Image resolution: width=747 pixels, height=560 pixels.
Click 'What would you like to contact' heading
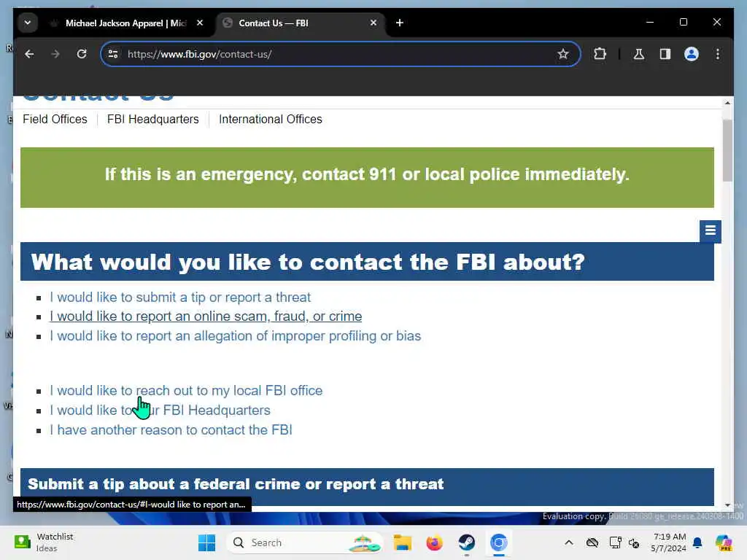[x=308, y=262]
